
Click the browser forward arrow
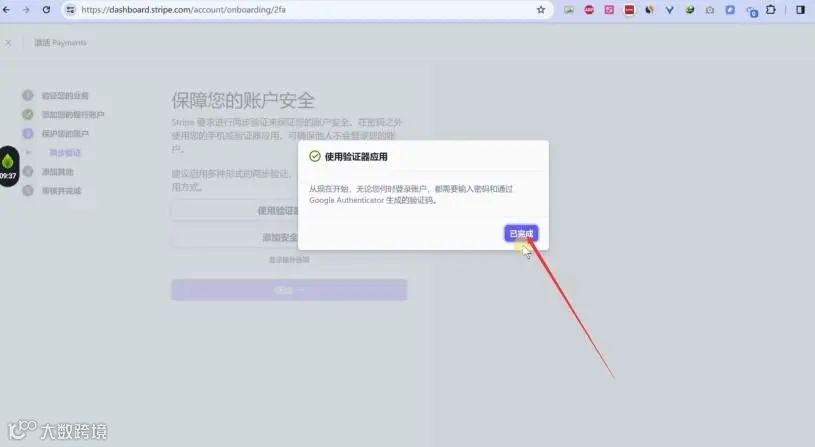coord(26,10)
